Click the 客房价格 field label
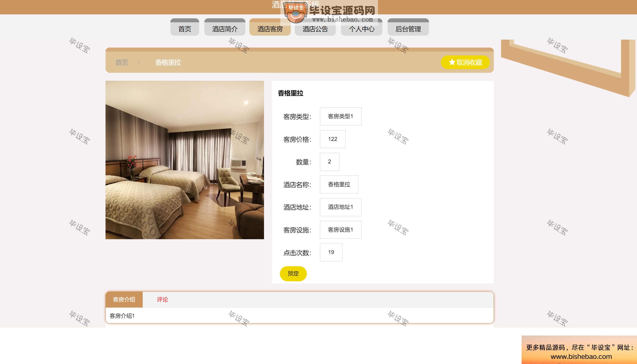This screenshot has height=364, width=637. point(297,139)
